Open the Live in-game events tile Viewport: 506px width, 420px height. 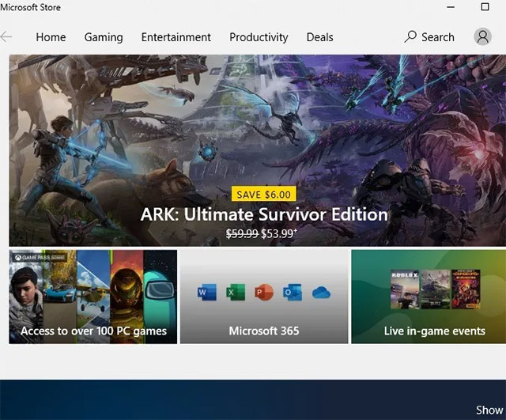click(429, 297)
